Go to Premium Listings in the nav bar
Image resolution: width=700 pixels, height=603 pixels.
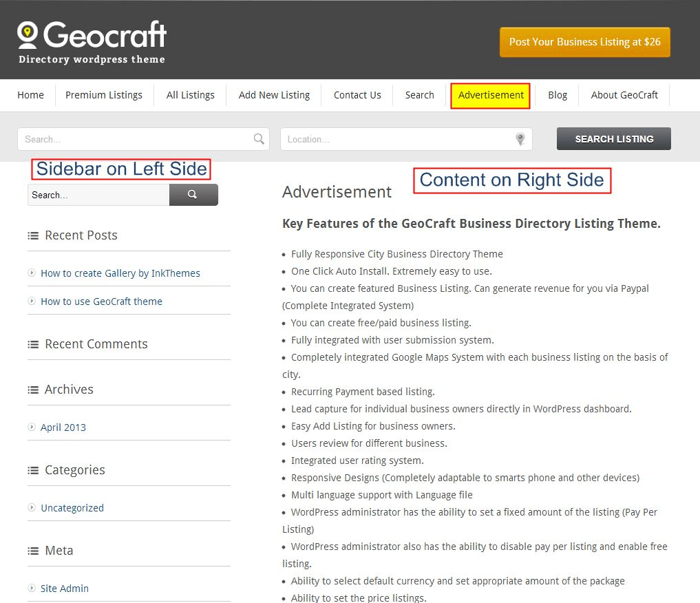[104, 95]
